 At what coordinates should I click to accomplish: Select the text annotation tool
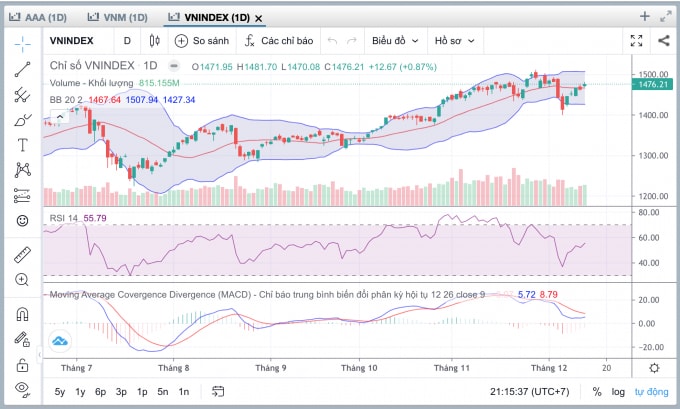(x=22, y=145)
